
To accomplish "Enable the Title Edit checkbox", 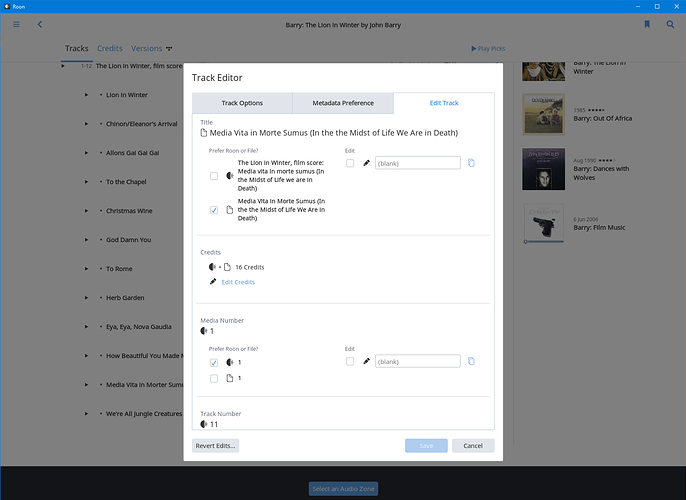I will coord(350,163).
